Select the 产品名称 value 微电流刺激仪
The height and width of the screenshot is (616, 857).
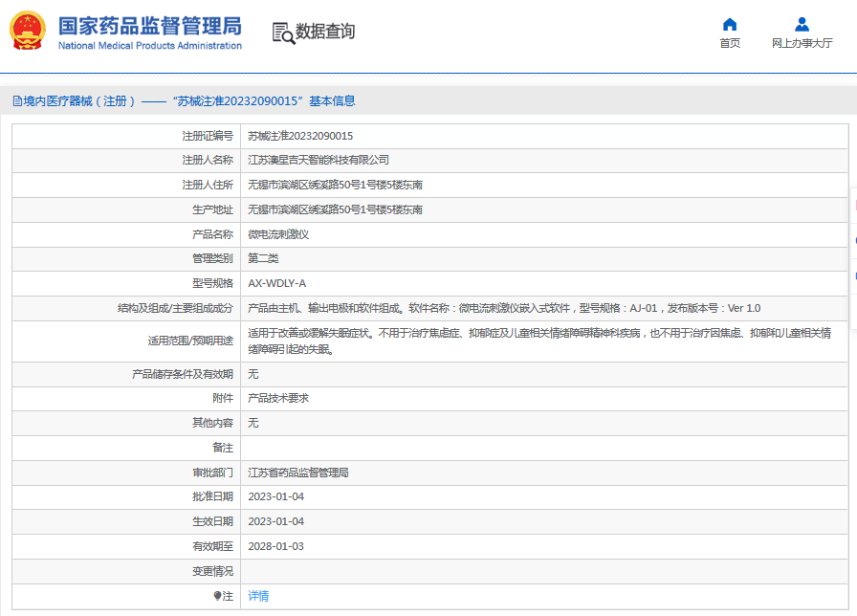280,234
